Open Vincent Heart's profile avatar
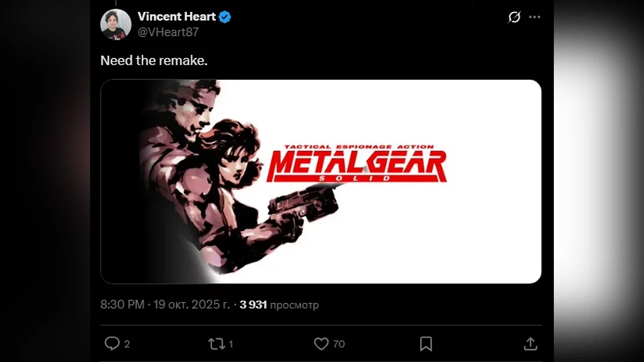The height and width of the screenshot is (362, 644). (x=116, y=24)
